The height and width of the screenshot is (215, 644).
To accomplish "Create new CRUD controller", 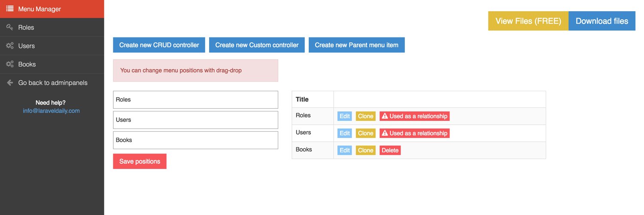I will 159,45.
